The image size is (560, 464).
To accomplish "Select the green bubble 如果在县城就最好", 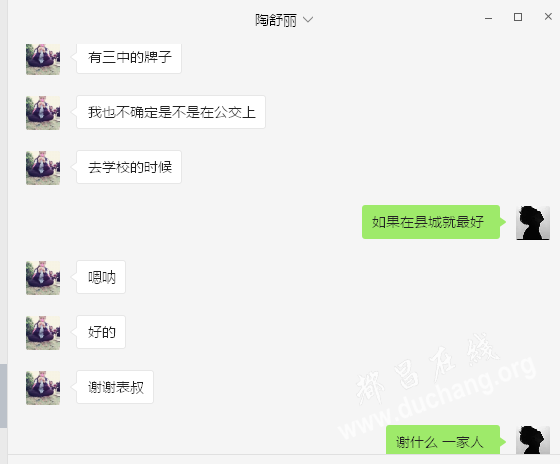I will [x=431, y=222].
